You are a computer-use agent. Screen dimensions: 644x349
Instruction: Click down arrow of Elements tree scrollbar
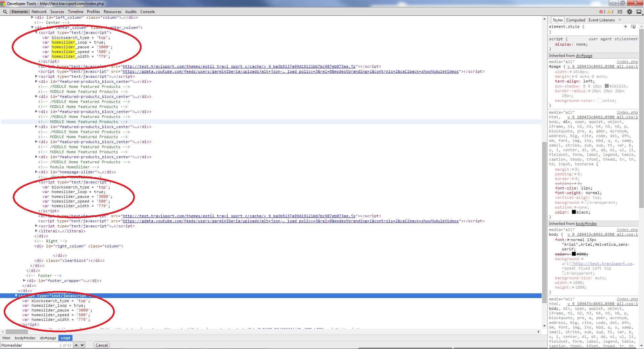coord(544,326)
